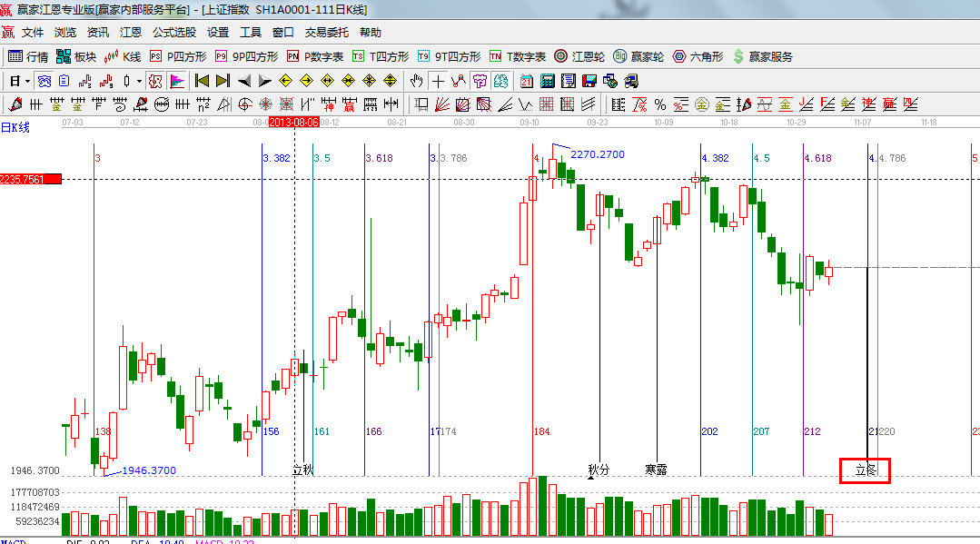The width and height of the screenshot is (980, 544).
Task: Open the 赢家轮 wheel tool
Action: (638, 56)
